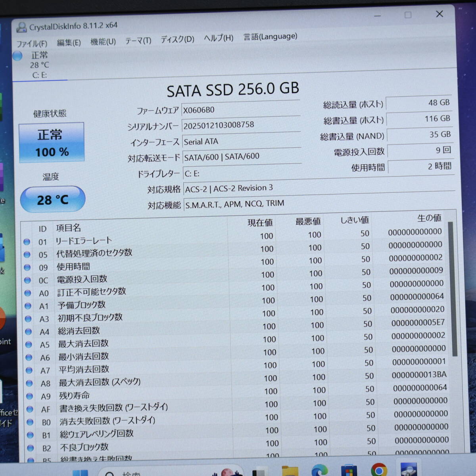Click the しきい値 column header
This screenshot has height=476, width=476.
coord(355,220)
